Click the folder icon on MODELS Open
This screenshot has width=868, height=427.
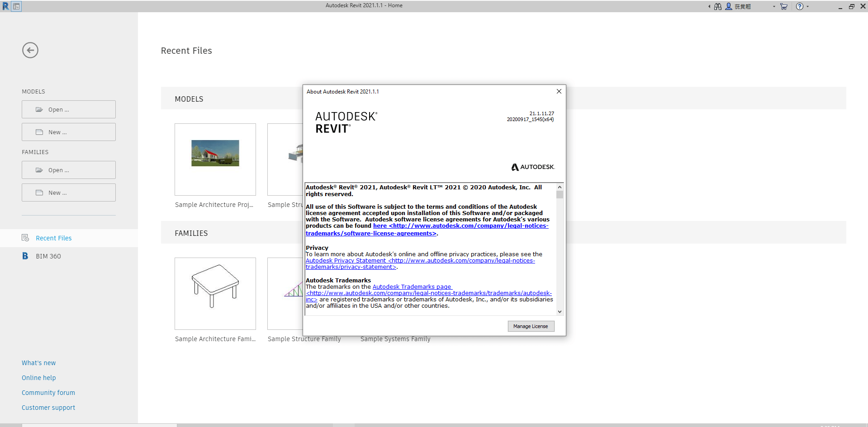39,109
